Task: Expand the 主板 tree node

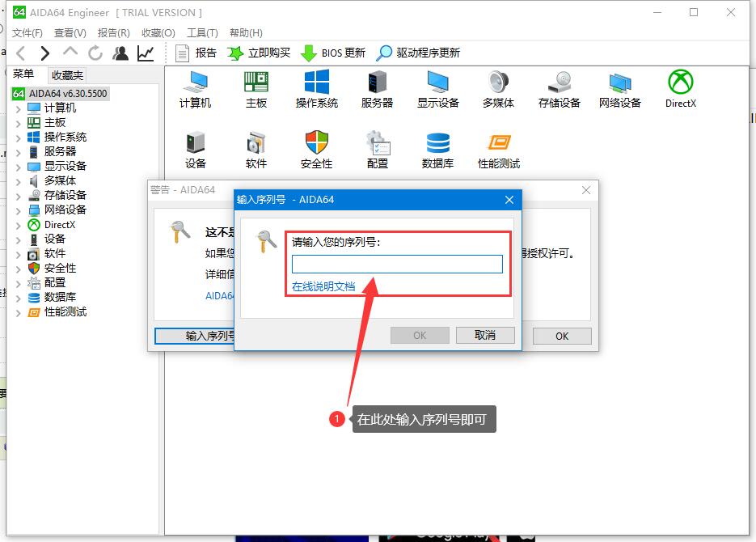Action: [x=19, y=124]
